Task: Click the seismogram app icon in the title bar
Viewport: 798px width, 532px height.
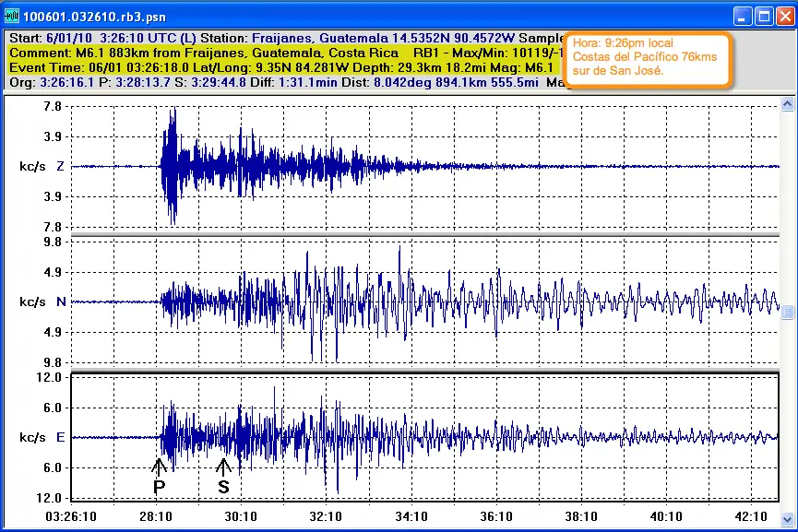Action: click(x=12, y=17)
